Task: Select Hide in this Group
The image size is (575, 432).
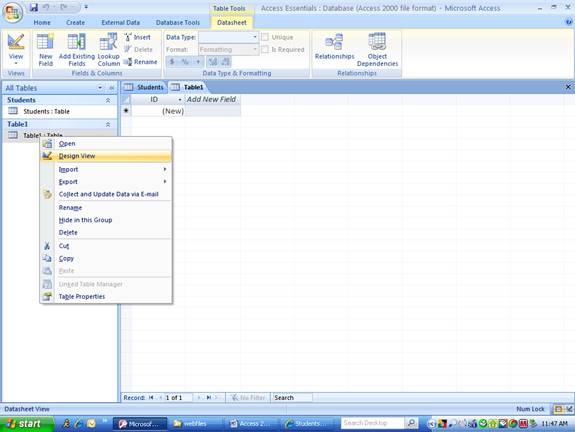Action: (106, 220)
